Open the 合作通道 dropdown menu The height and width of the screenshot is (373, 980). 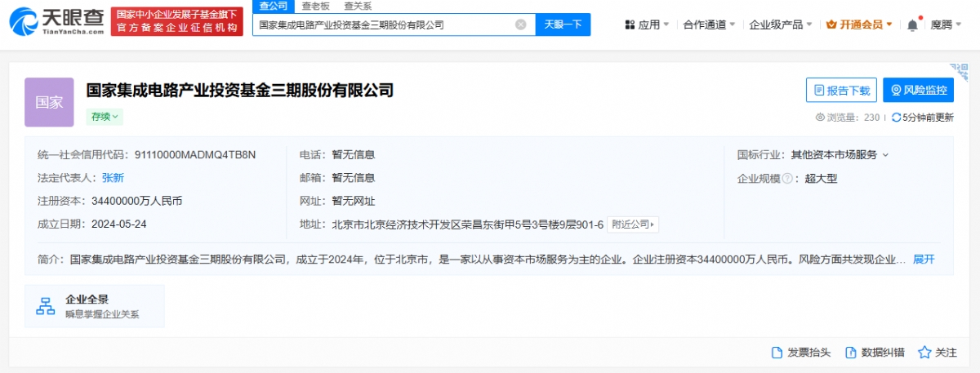point(708,25)
